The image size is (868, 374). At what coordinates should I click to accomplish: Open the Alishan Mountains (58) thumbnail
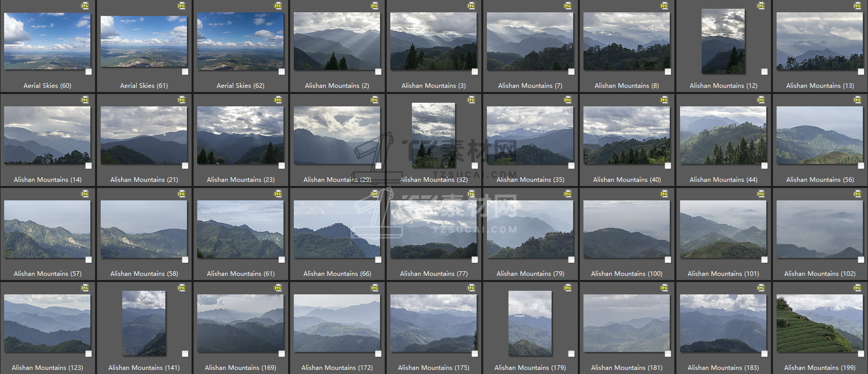tap(144, 229)
